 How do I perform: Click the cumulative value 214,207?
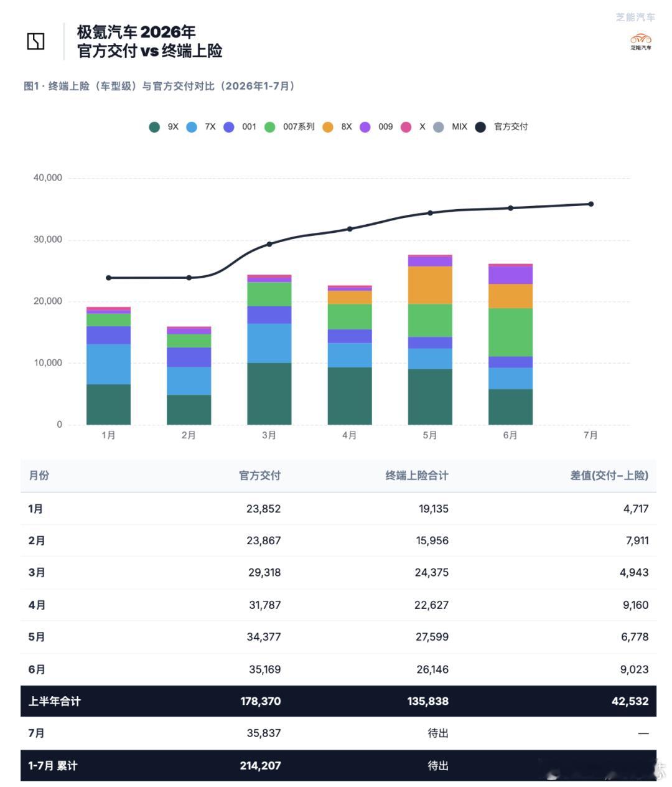[x=261, y=766]
